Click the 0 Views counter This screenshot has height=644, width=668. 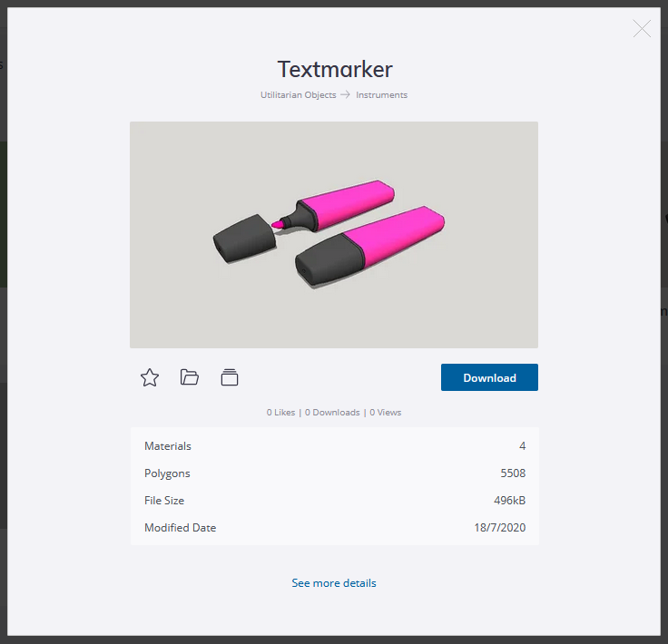click(x=386, y=412)
